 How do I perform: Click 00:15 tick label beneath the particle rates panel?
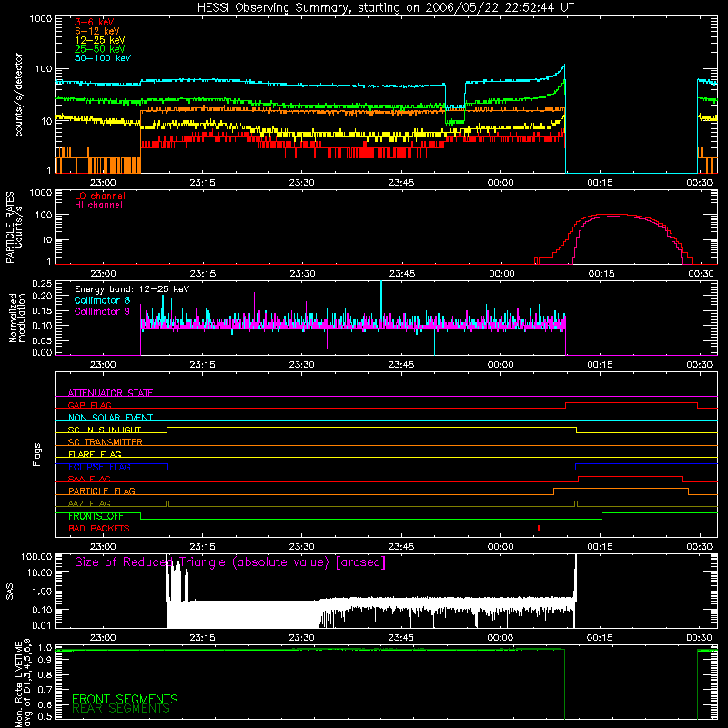coord(602,274)
